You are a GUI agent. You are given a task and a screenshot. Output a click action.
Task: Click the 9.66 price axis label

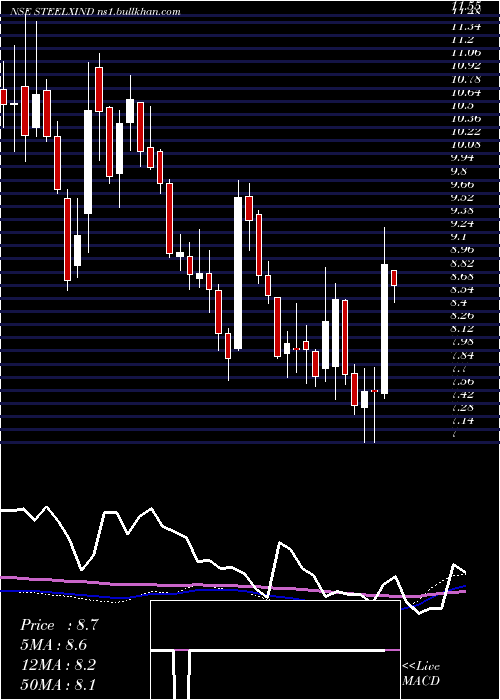click(464, 184)
